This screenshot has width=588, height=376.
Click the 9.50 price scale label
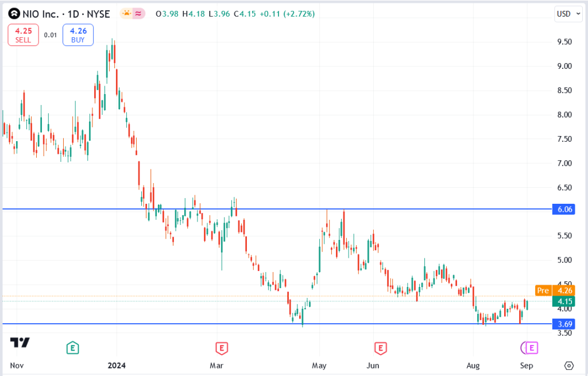point(564,41)
